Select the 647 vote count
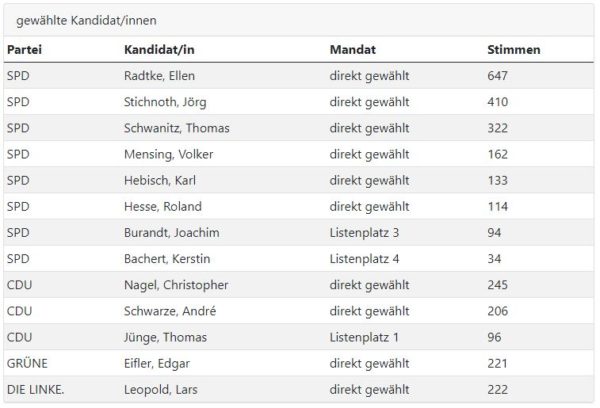Viewport: 600px width, 408px height. [x=497, y=76]
